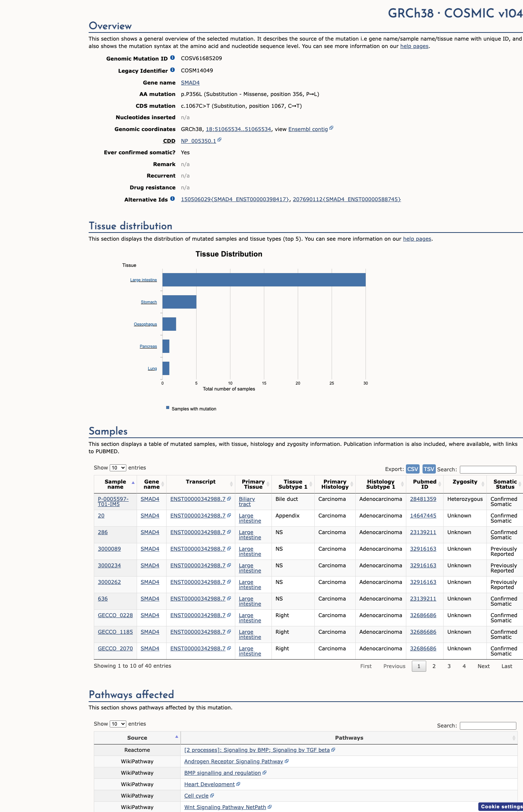Open sample GECCO_0228

point(115,615)
